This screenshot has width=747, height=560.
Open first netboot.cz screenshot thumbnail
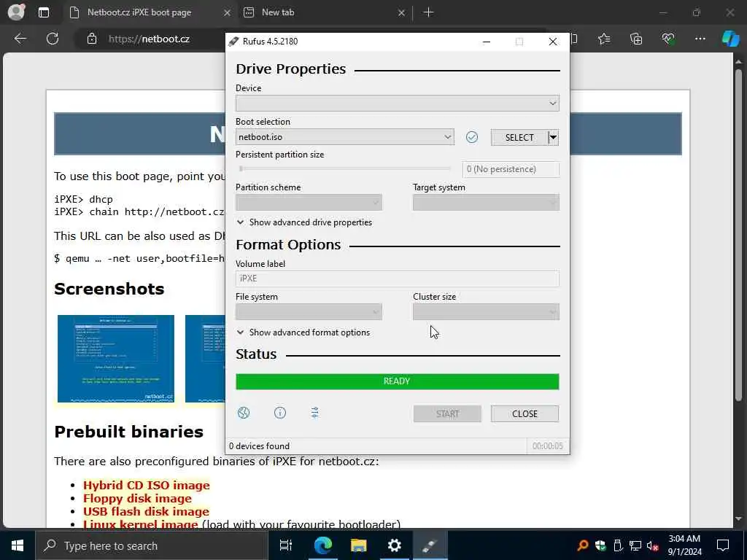click(x=116, y=359)
